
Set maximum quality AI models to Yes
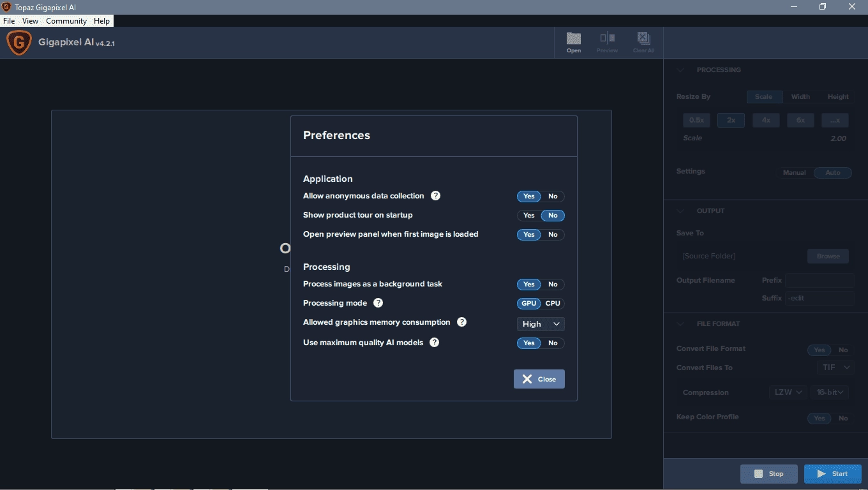528,343
